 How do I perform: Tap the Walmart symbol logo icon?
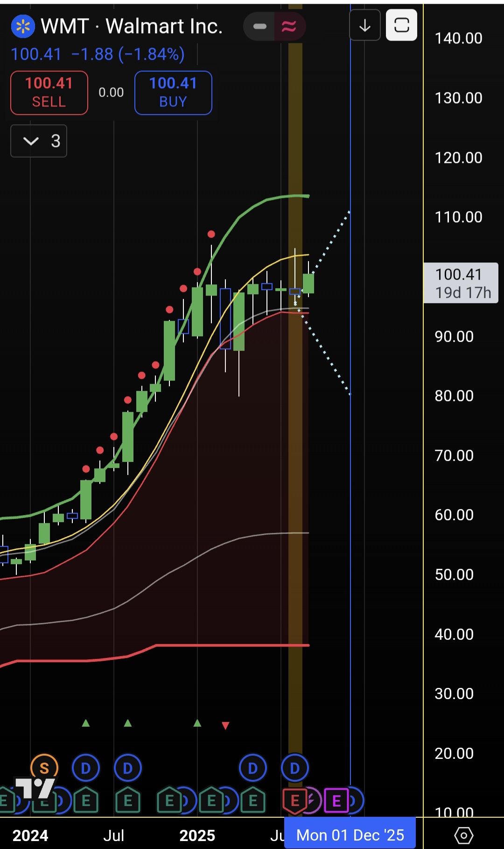click(x=23, y=27)
